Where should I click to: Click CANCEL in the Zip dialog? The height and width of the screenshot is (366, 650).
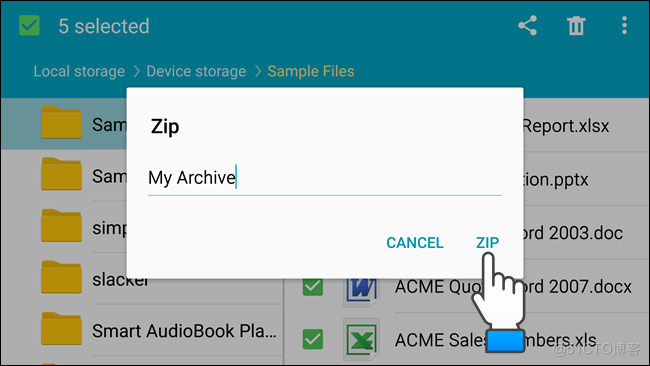[415, 242]
